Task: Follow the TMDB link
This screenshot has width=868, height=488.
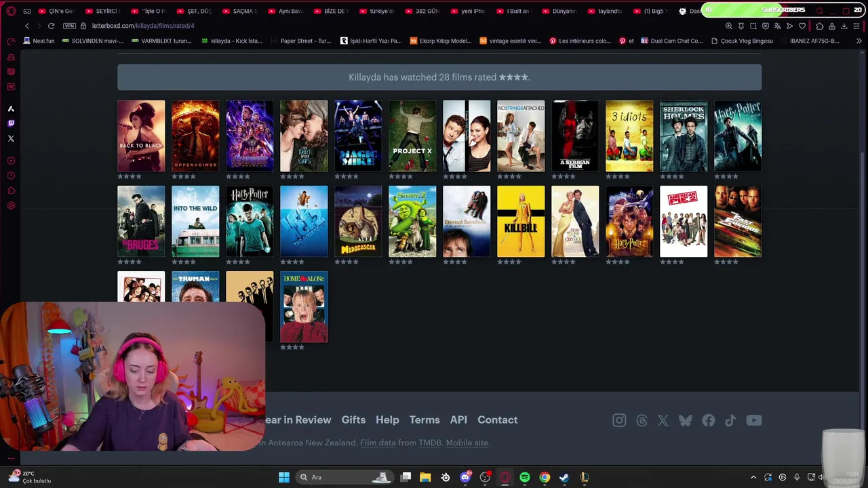Action: [430, 443]
